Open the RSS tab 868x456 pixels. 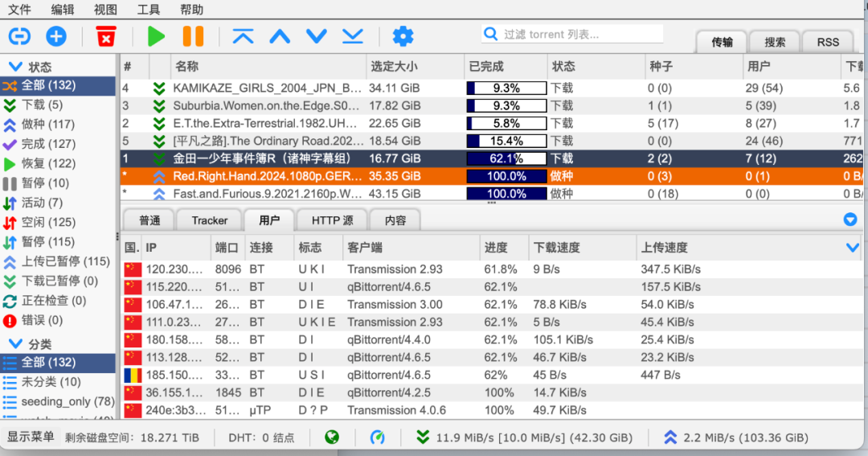pyautogui.click(x=828, y=43)
